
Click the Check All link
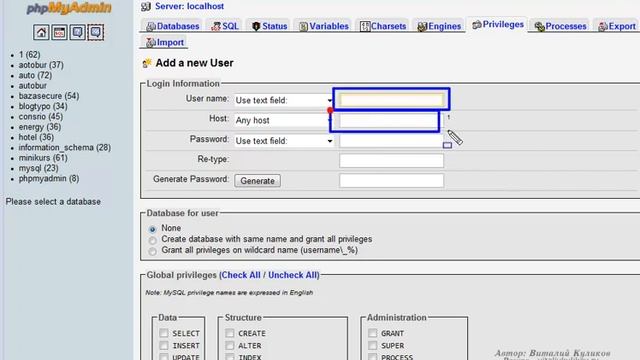click(241, 275)
